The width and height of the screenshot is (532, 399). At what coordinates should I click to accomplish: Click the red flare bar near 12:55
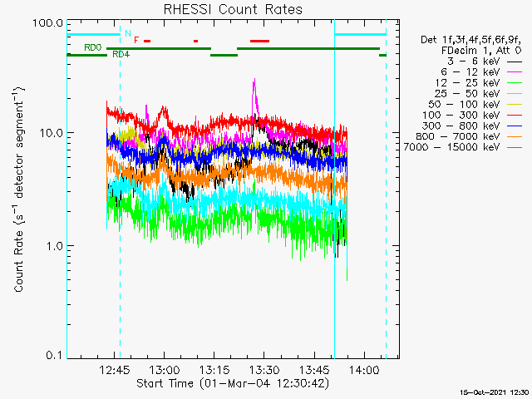(147, 41)
